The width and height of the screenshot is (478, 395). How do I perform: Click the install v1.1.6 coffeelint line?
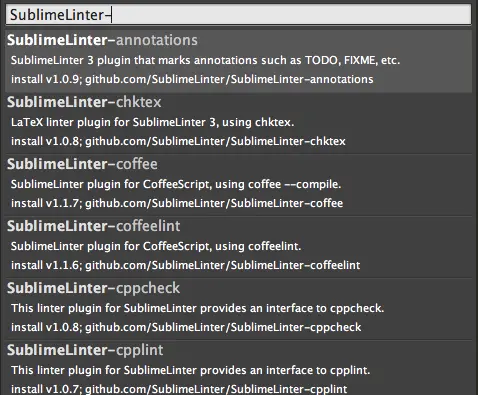(x=186, y=265)
